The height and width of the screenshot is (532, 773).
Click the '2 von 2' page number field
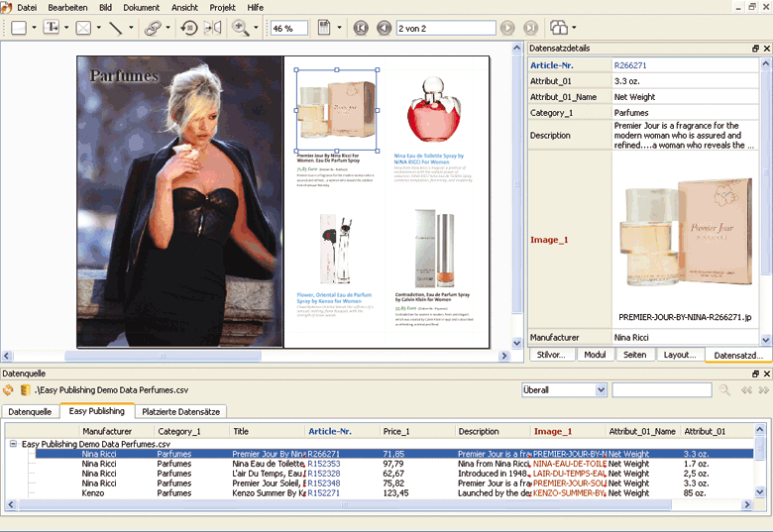click(x=446, y=28)
